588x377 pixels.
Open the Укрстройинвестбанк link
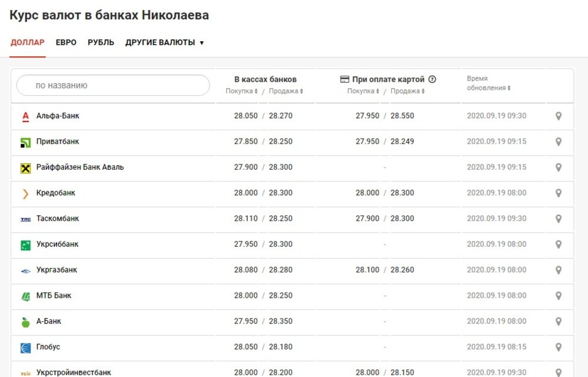coord(73,372)
